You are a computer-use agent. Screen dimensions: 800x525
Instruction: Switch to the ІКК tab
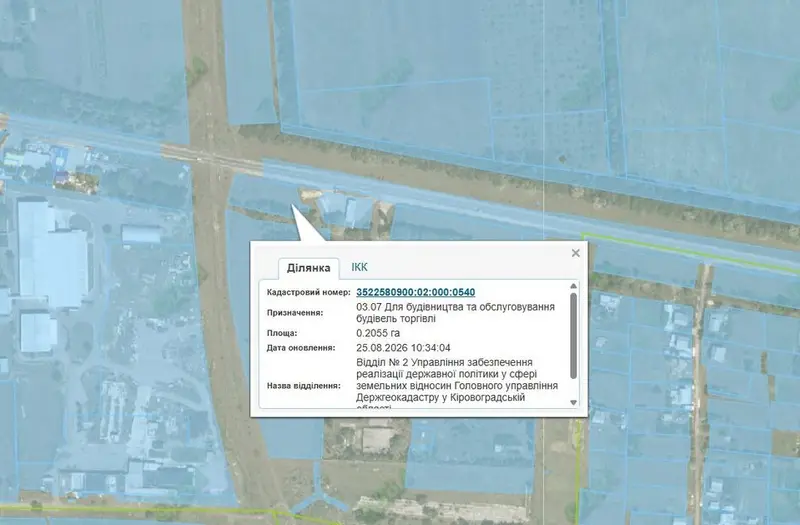coord(359,267)
